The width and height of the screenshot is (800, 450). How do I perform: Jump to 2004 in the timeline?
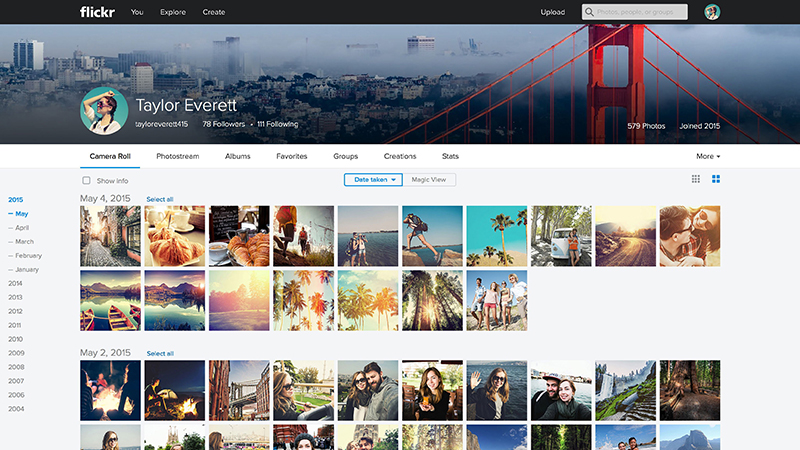[x=16, y=409]
